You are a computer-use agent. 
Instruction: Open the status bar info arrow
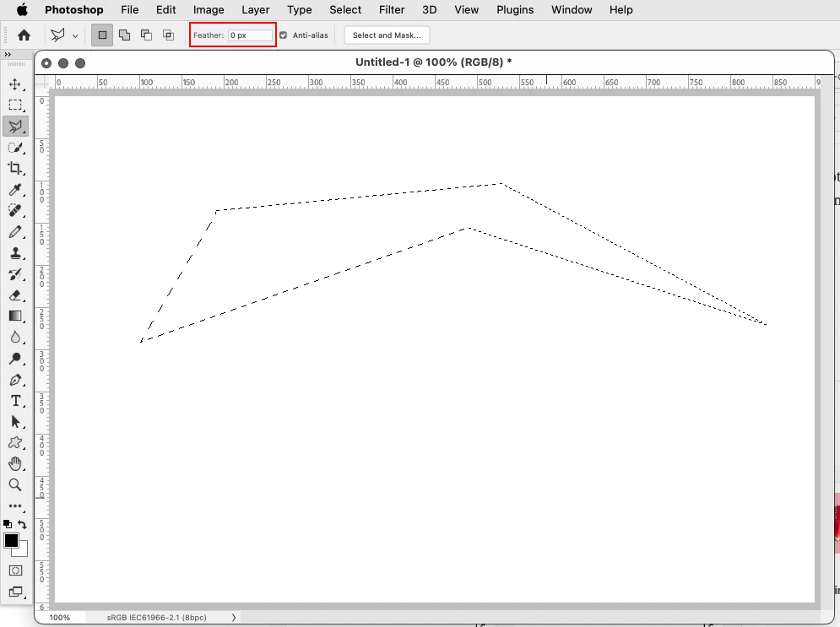tap(234, 618)
